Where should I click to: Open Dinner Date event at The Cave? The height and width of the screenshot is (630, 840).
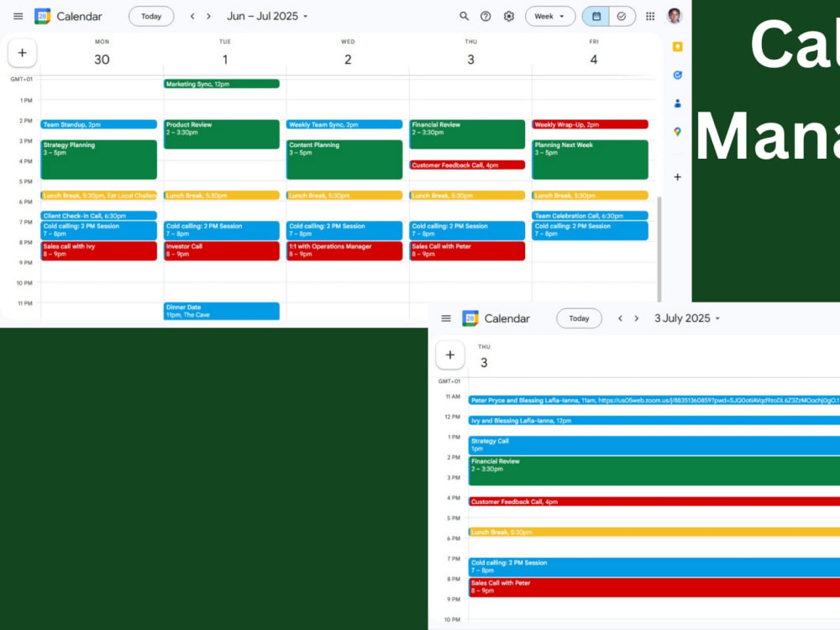coord(221,312)
